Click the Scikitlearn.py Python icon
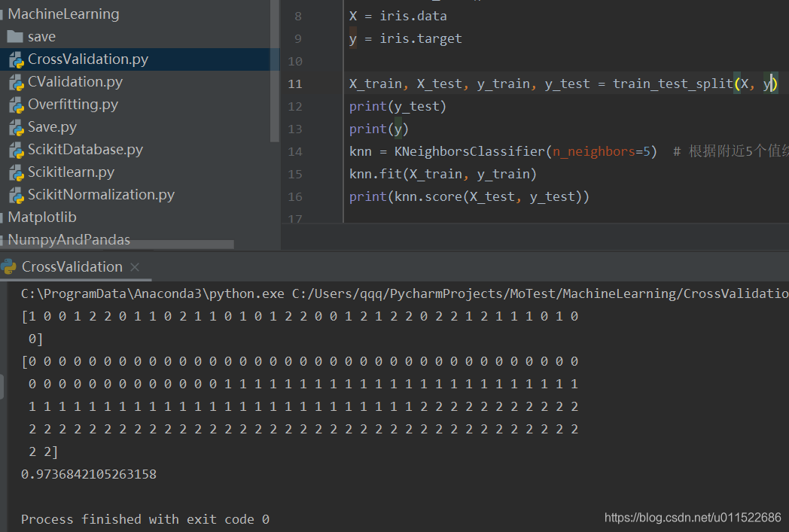Viewport: 789px width, 532px height. click(x=17, y=172)
